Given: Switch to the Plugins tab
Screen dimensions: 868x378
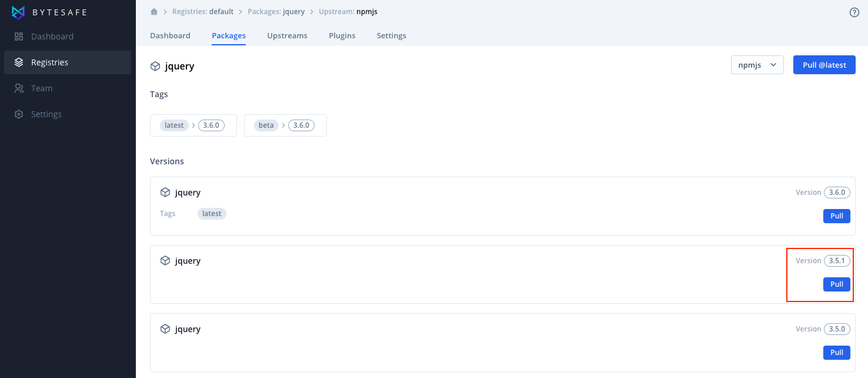Looking at the screenshot, I should [x=342, y=35].
